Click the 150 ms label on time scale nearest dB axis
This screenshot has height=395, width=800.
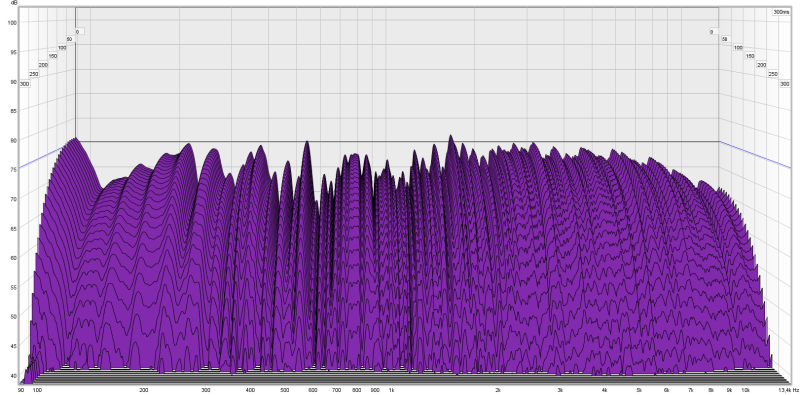(x=53, y=56)
